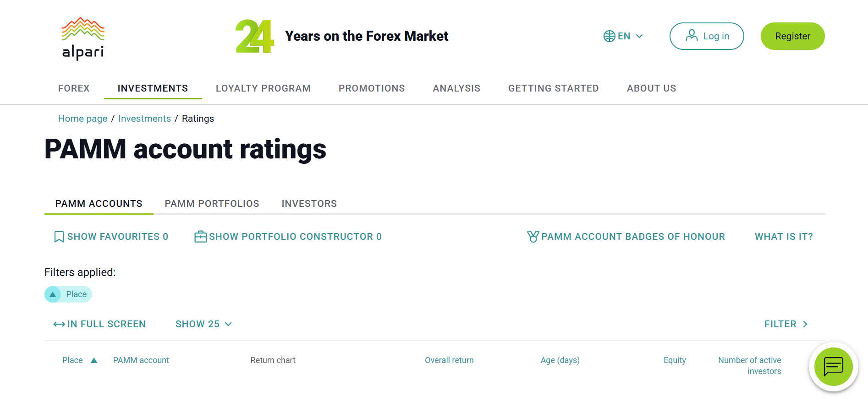The height and width of the screenshot is (401, 868).
Task: Click the Show Favourites bookmark icon
Action: tap(59, 237)
